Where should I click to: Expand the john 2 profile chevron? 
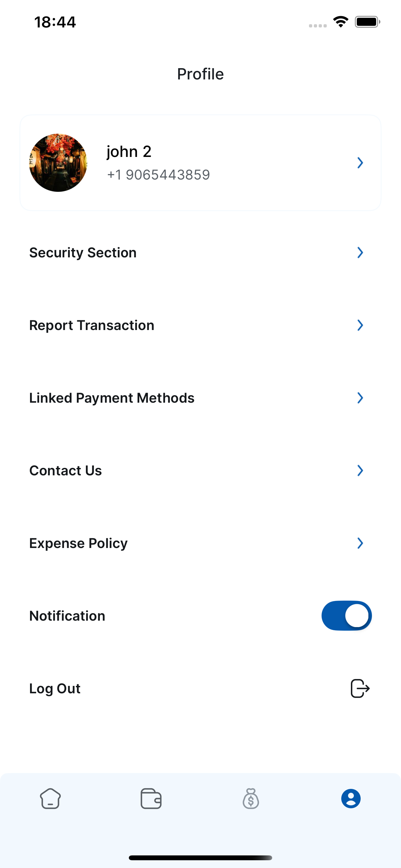click(360, 163)
